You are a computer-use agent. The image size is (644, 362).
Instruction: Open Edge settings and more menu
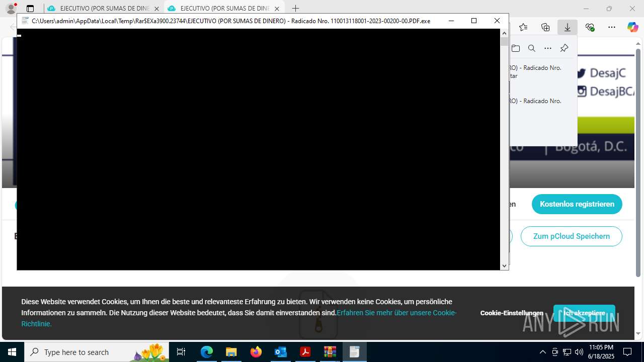[612, 27]
